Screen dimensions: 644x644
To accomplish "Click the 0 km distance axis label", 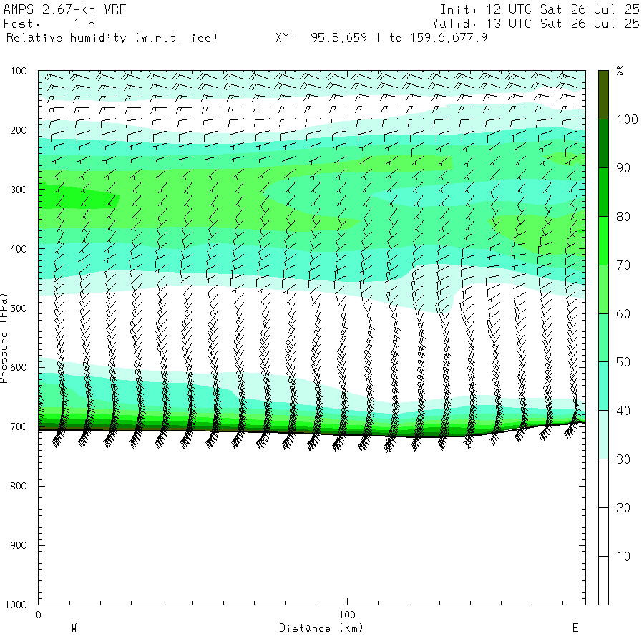I will pyautogui.click(x=39, y=615).
